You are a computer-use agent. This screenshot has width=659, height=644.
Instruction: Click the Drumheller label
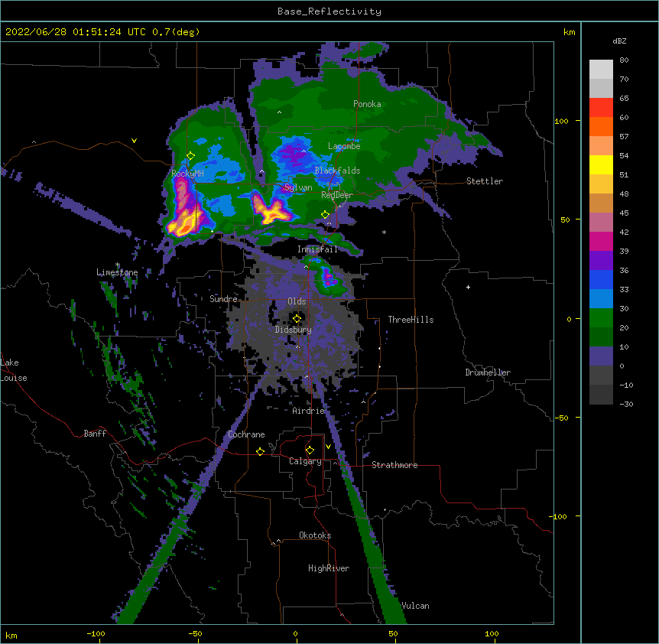click(488, 372)
